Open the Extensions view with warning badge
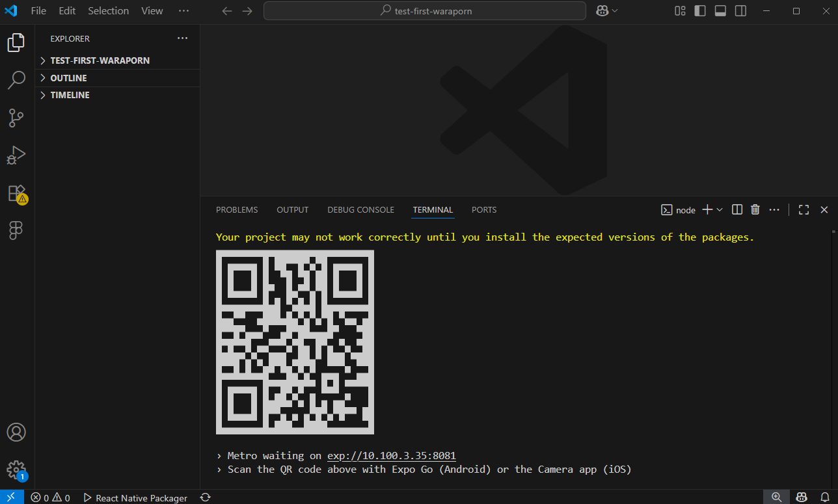Viewport: 838px width, 504px height. coord(16,193)
